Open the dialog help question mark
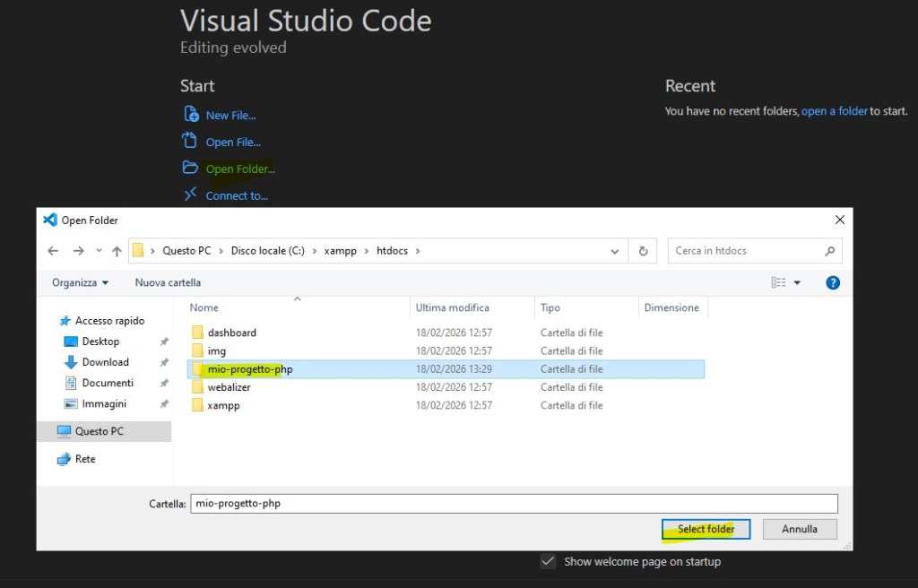Screen dimensions: 918x588 (x=832, y=282)
